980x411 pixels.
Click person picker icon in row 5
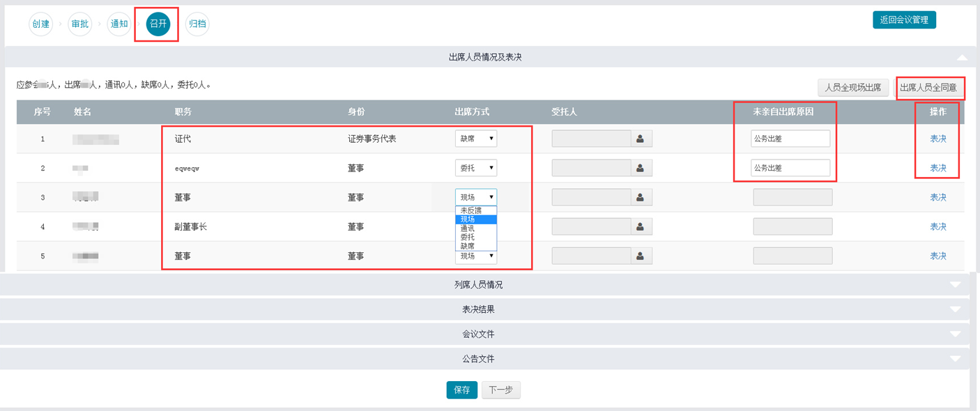pos(640,256)
